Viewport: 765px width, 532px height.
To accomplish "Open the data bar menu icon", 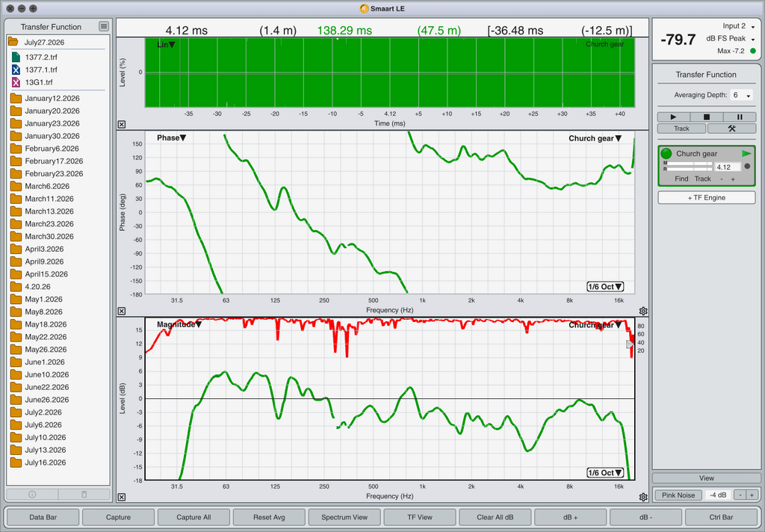I will [x=104, y=26].
